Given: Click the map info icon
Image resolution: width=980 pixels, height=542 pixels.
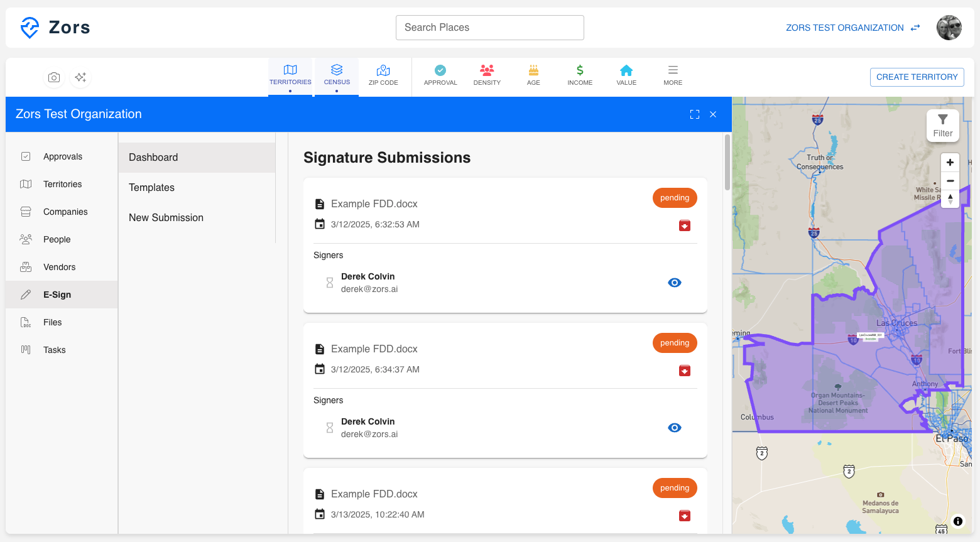Looking at the screenshot, I should [957, 521].
